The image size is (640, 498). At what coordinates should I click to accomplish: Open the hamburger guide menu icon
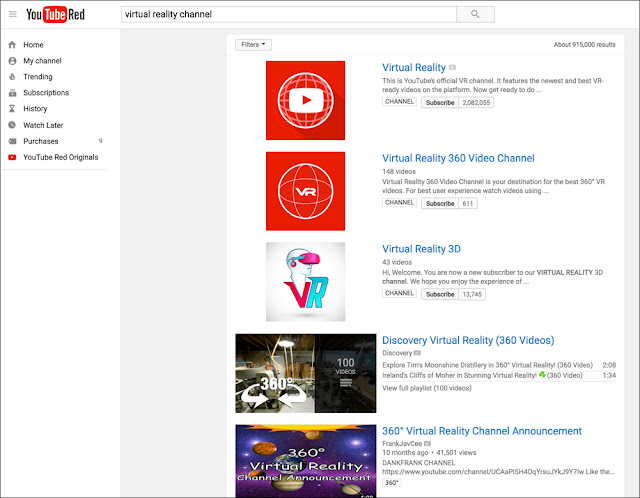point(13,14)
